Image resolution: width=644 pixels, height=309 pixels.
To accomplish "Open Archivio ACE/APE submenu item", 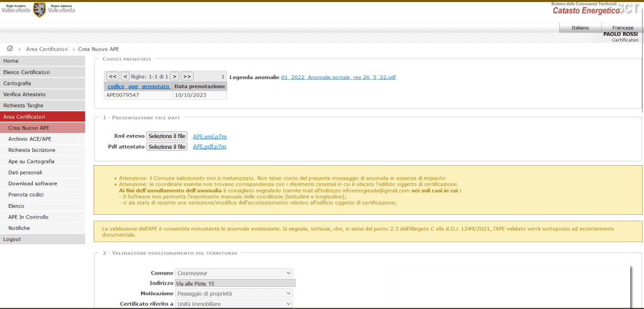I will 43,139.
